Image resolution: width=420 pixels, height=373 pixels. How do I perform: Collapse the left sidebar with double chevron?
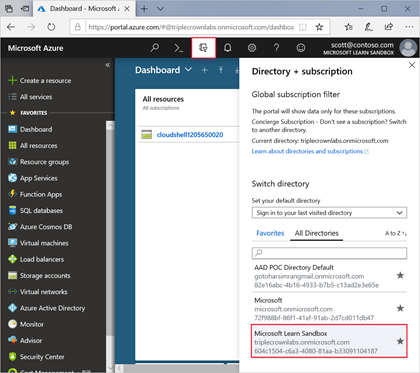(x=108, y=65)
